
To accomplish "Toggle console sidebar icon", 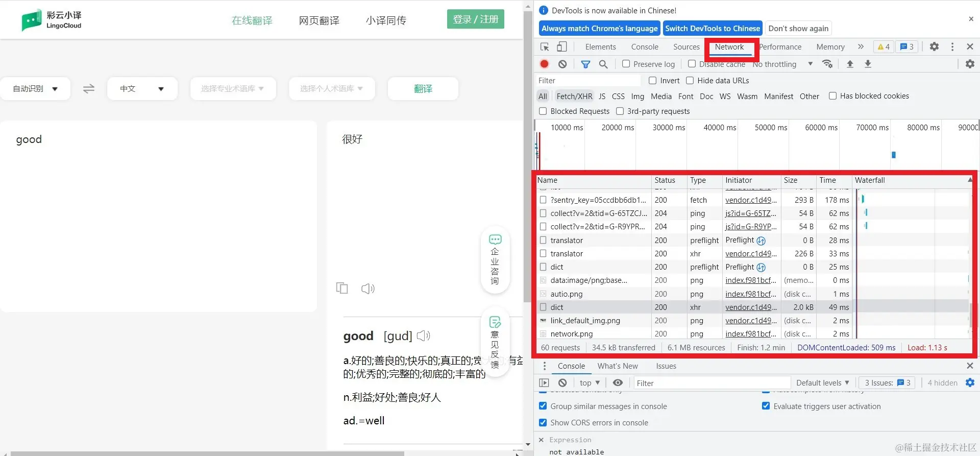I will coord(544,382).
